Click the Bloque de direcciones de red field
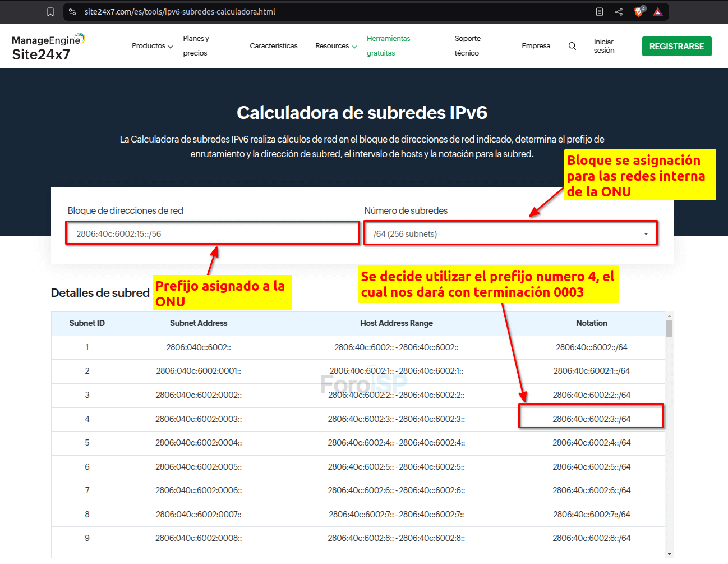728x564 pixels. (213, 233)
